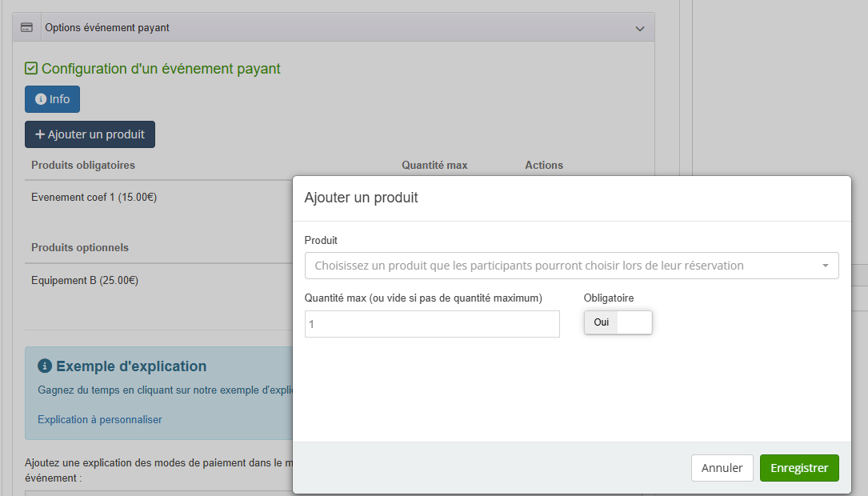Click the Quantité max input field

(x=432, y=324)
